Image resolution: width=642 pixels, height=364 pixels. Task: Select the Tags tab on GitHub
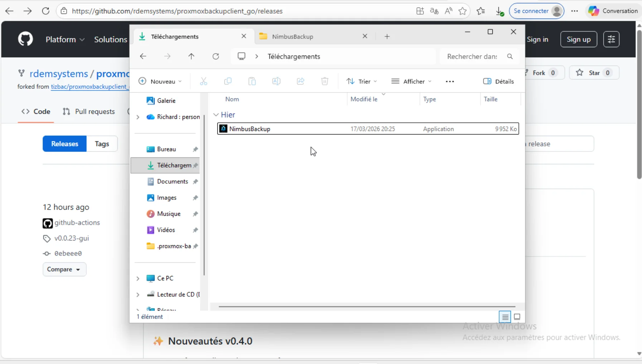101,144
